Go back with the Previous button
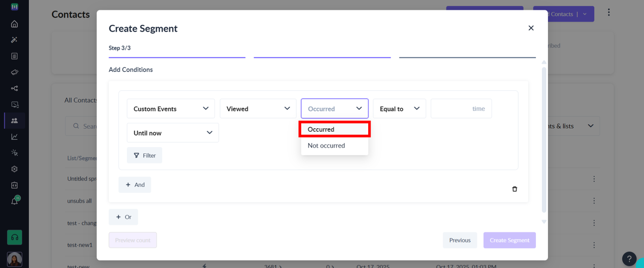This screenshot has height=268, width=644. point(460,240)
